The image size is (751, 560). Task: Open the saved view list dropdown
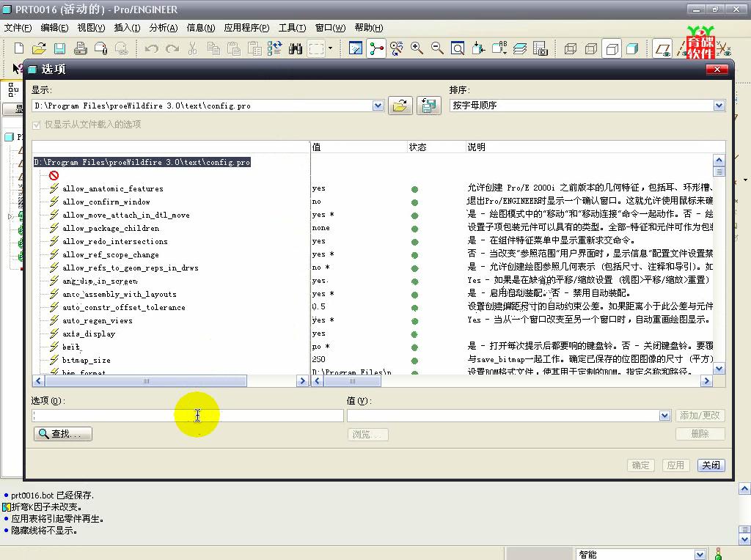(x=499, y=48)
